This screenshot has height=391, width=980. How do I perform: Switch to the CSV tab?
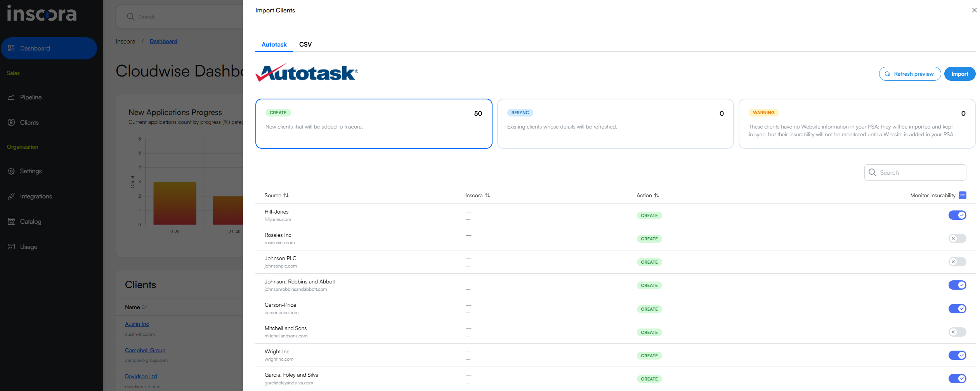point(305,44)
